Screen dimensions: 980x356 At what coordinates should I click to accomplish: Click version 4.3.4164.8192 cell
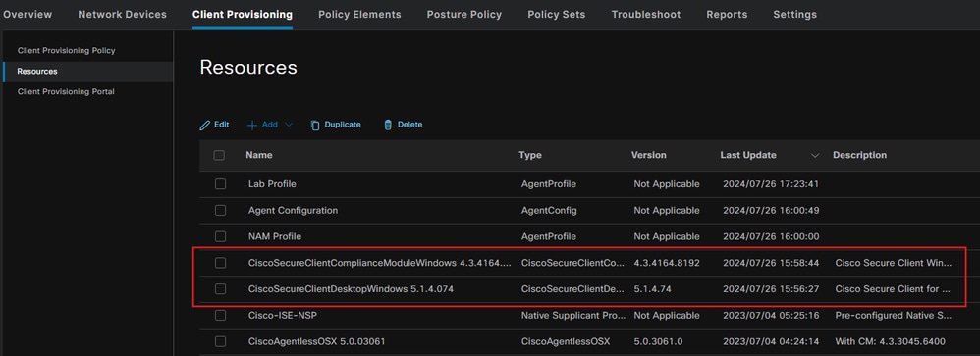click(666, 263)
